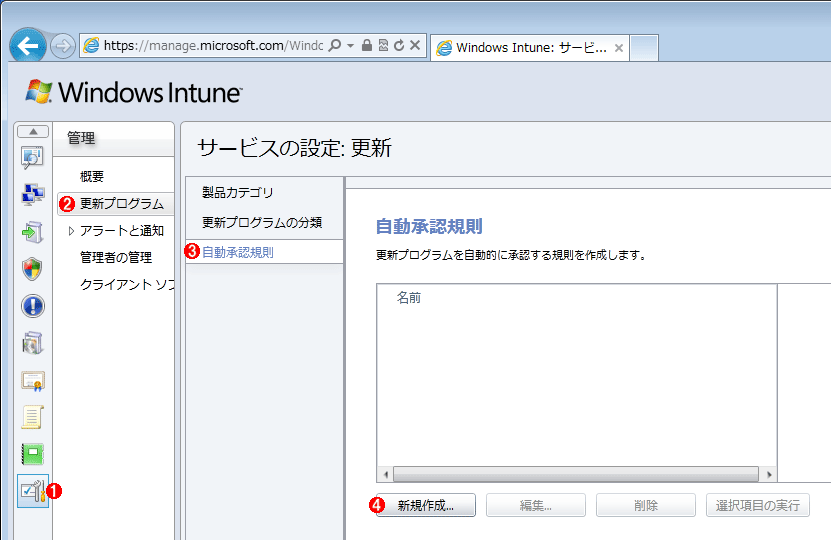The width and height of the screenshot is (831, 540).
Task: Select クライアント ソフトウェア item
Action: tap(127, 285)
